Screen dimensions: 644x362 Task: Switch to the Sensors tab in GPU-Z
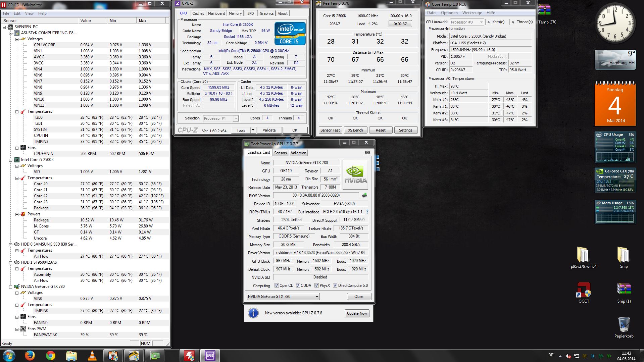point(280,153)
